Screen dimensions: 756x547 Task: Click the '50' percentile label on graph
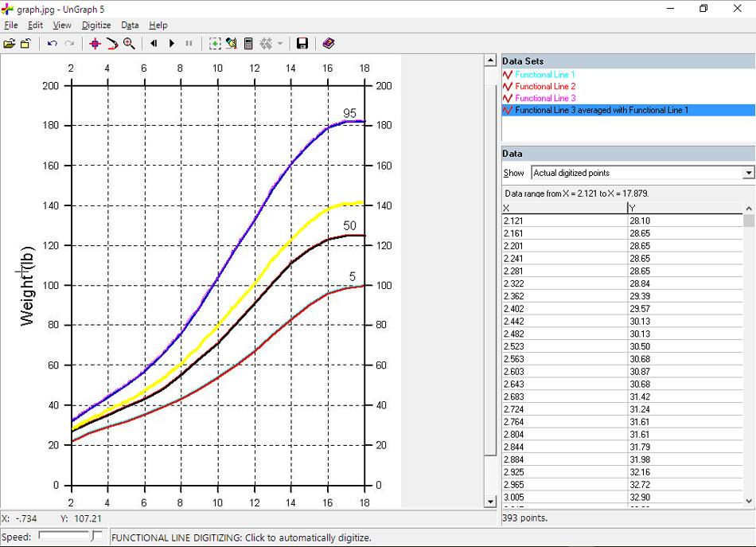pos(349,225)
